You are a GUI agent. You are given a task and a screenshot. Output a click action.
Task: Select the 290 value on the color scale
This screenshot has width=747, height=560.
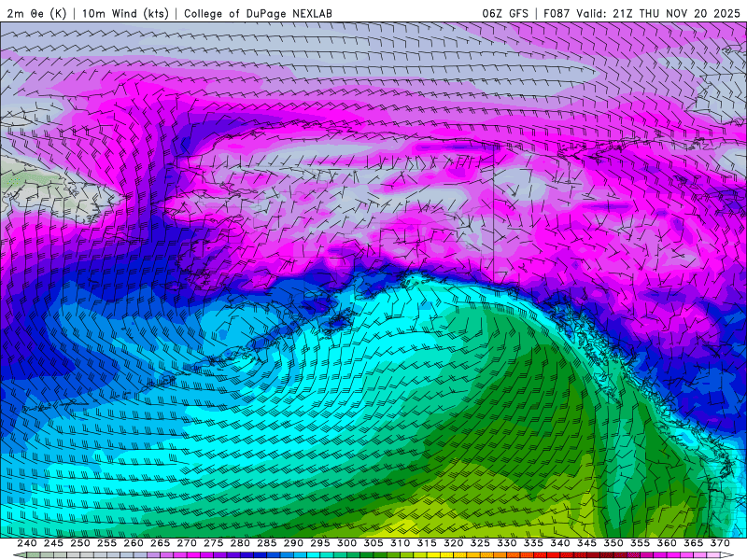coord(293,543)
